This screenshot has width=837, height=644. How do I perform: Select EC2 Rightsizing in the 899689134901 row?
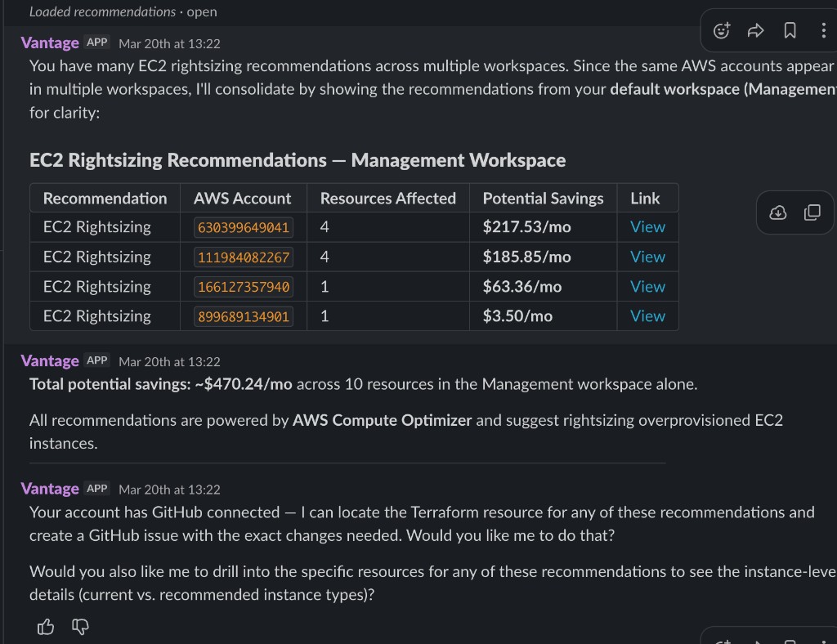97,315
